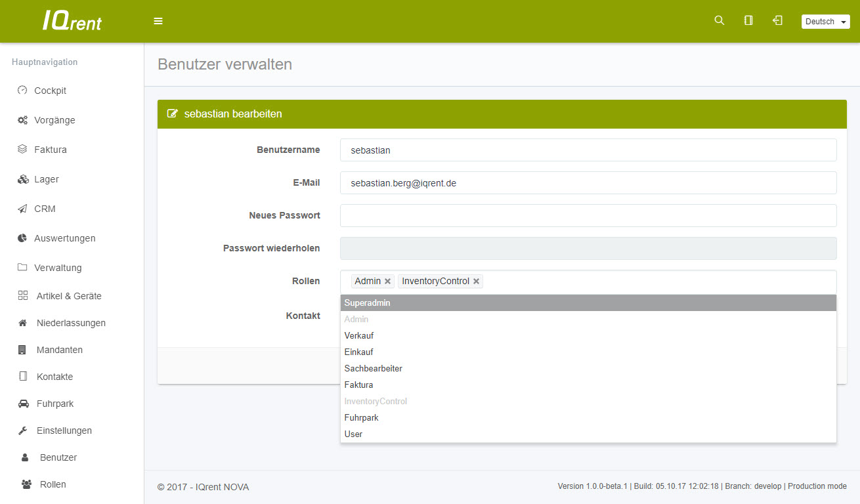Focus the E-Mail input field
The image size is (860, 504).
[588, 183]
